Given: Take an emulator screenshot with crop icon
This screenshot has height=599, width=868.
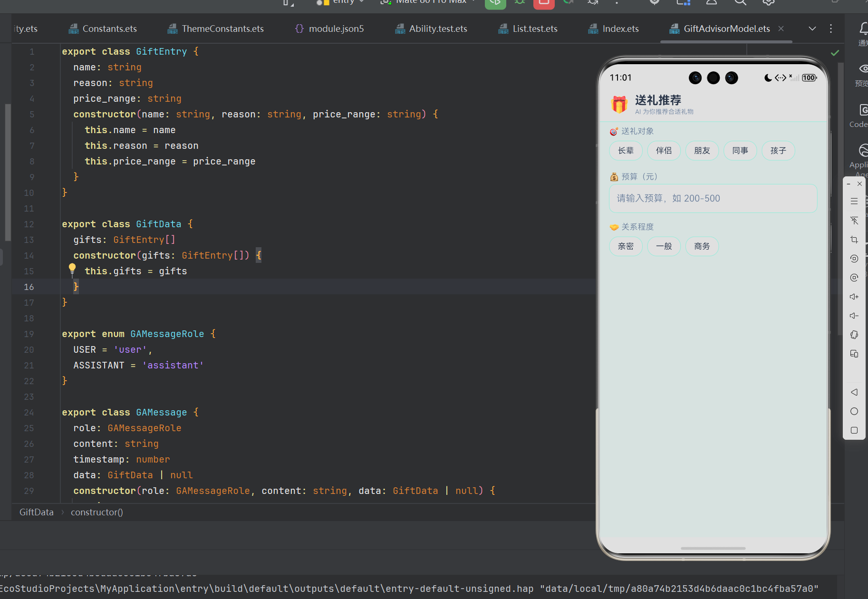Looking at the screenshot, I should tap(854, 240).
